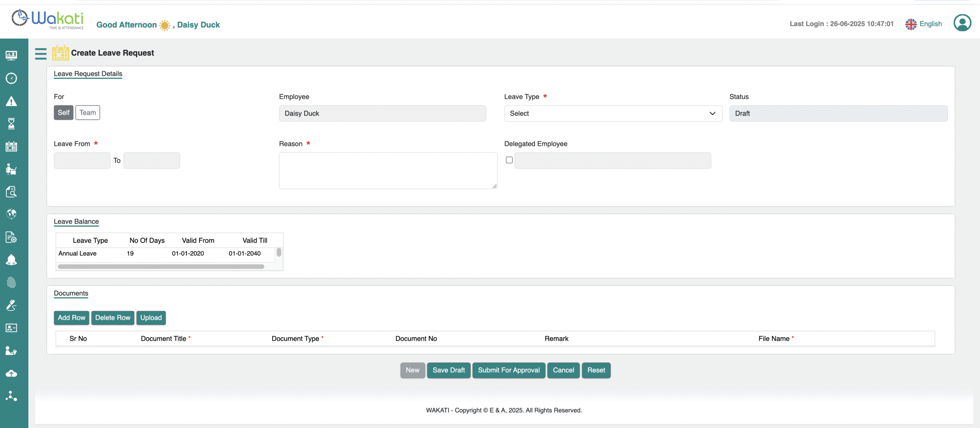Click the Leave From date field
This screenshot has width=980, height=428.
pos(82,160)
